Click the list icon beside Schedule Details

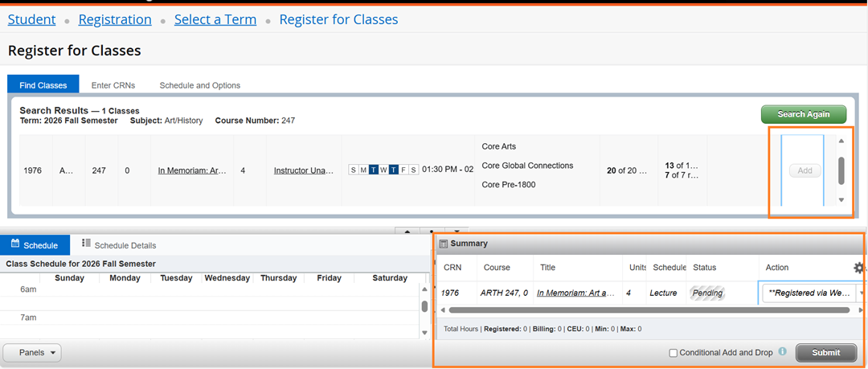tap(86, 244)
